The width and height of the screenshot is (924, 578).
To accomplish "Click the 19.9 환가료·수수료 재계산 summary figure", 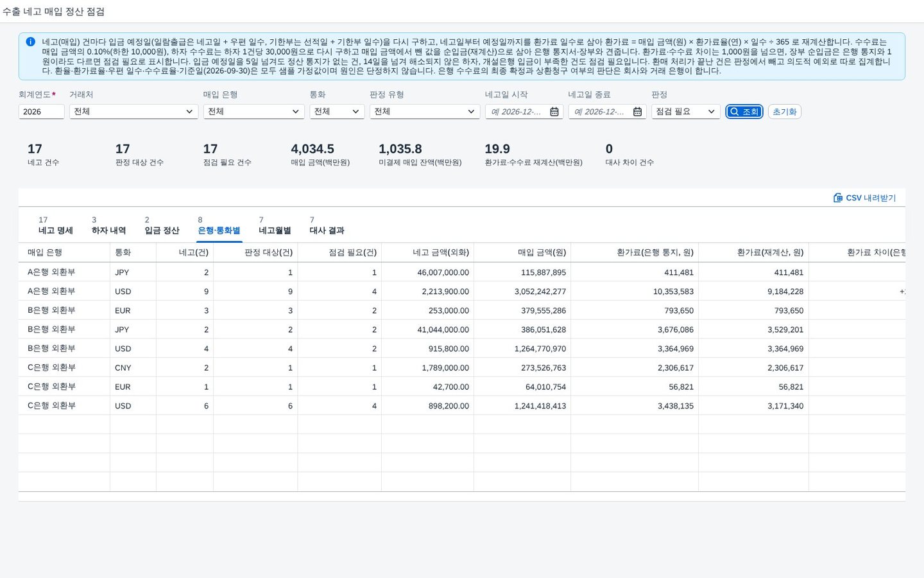I will (497, 149).
